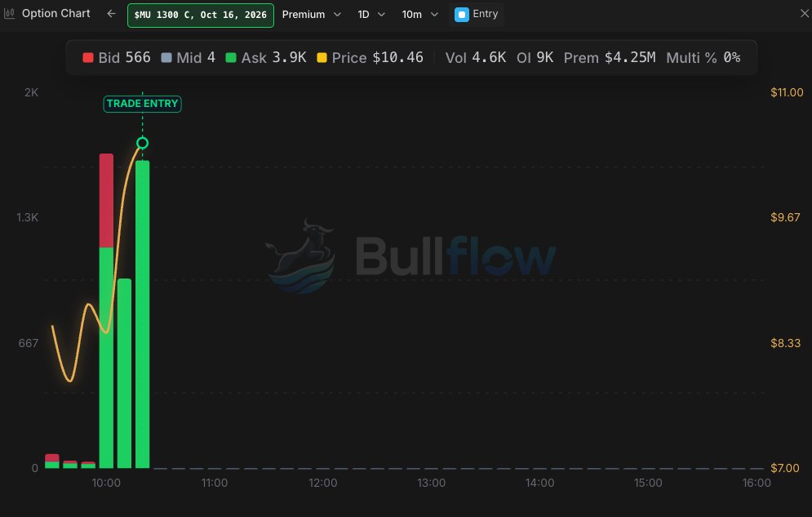
Task: Click the Option Chart candlestick icon
Action: [9, 13]
